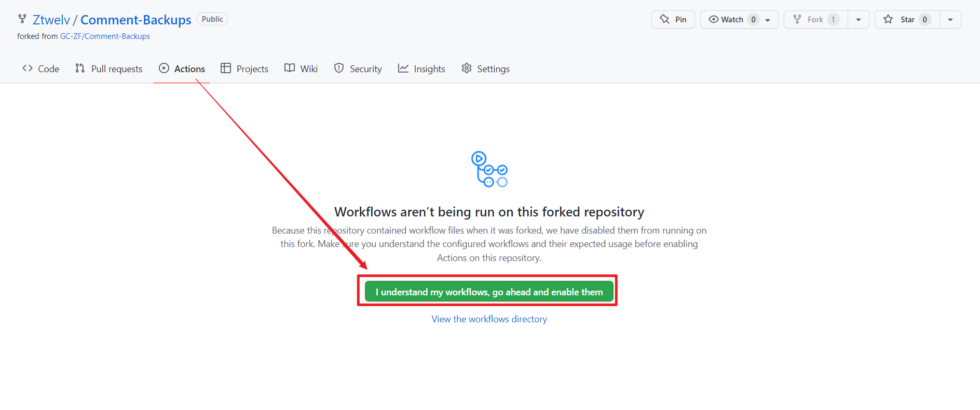Click the Public visibility badge
Image resolution: width=980 pixels, height=410 pixels.
pyautogui.click(x=212, y=19)
